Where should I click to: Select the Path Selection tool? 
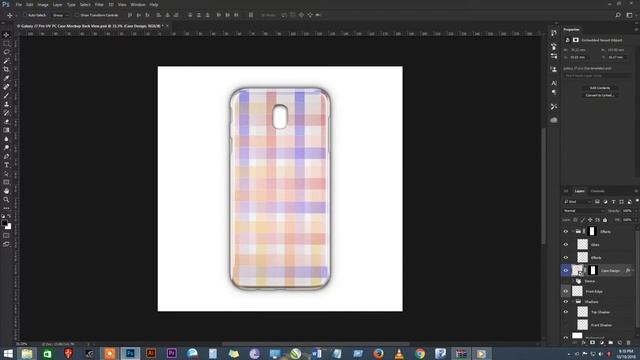tap(6, 173)
